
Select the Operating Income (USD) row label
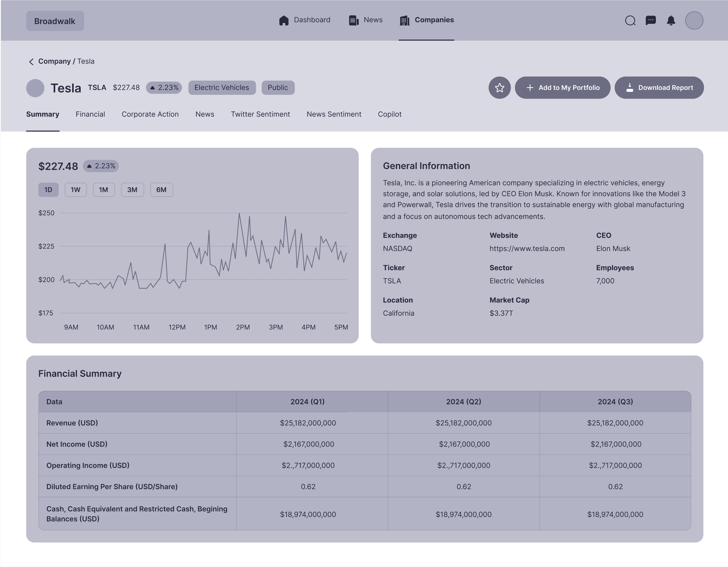[x=88, y=466]
